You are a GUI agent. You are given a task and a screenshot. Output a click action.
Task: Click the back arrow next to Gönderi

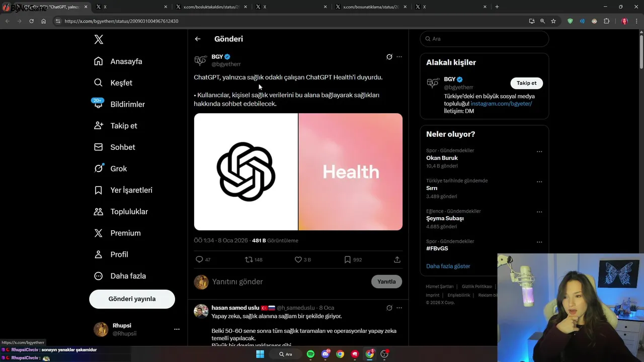(198, 39)
